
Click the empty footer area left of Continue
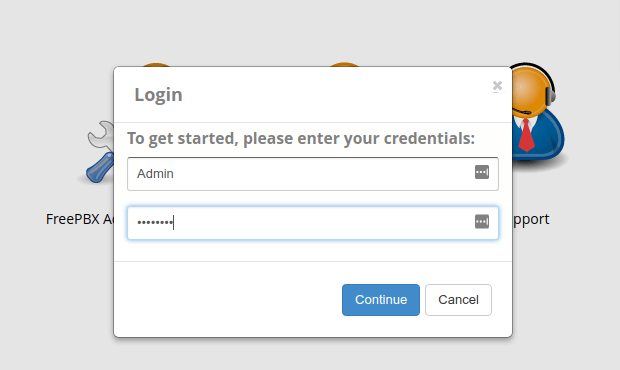[x=227, y=300]
